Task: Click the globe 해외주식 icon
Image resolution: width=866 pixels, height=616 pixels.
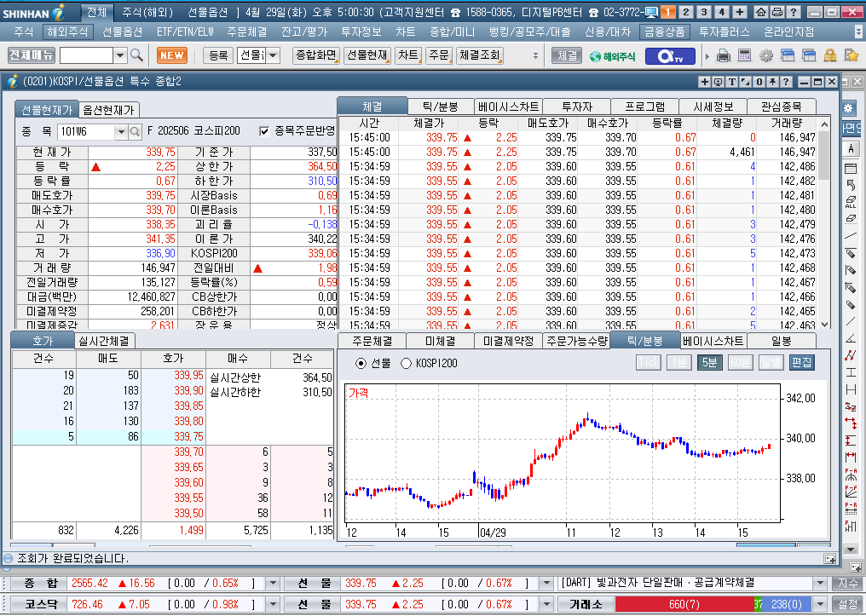Action: point(613,55)
